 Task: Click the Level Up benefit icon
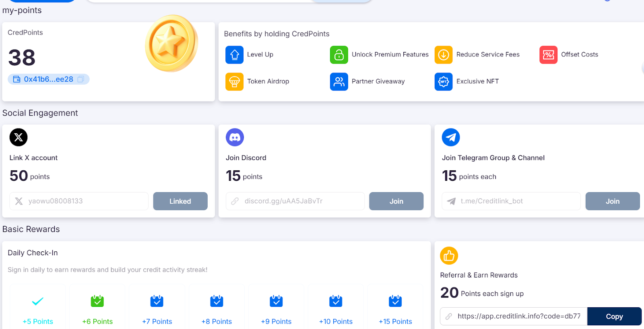pyautogui.click(x=234, y=55)
